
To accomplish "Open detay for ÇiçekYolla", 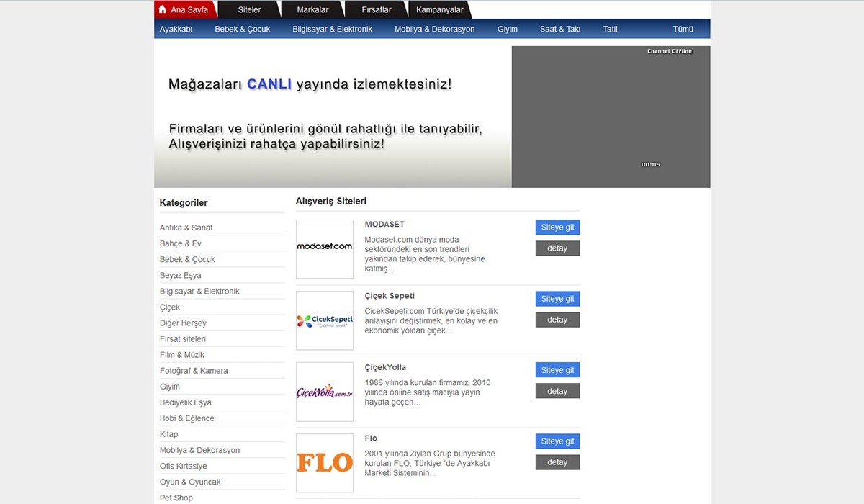I will click(x=557, y=391).
